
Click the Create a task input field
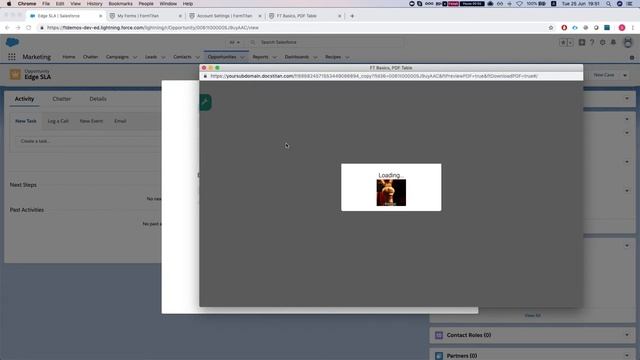88,141
